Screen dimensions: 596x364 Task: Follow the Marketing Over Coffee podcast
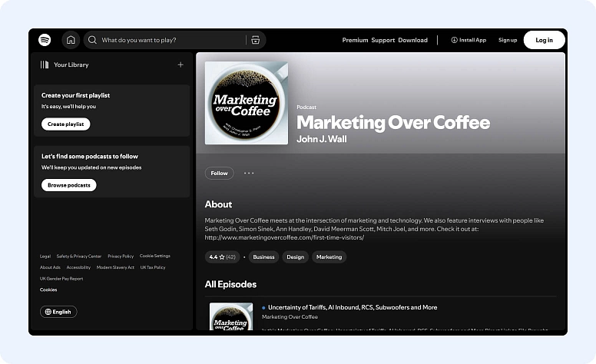pyautogui.click(x=220, y=174)
